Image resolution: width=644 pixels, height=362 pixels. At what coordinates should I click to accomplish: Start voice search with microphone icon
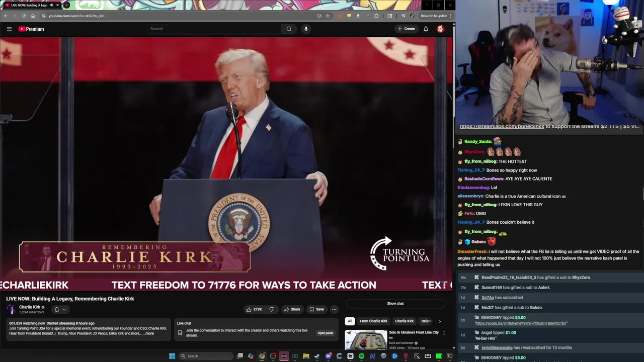click(x=306, y=29)
